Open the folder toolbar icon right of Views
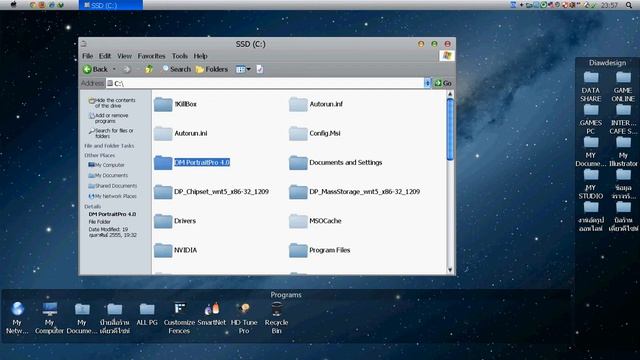Viewport: 640px width, 360px height. click(260, 69)
